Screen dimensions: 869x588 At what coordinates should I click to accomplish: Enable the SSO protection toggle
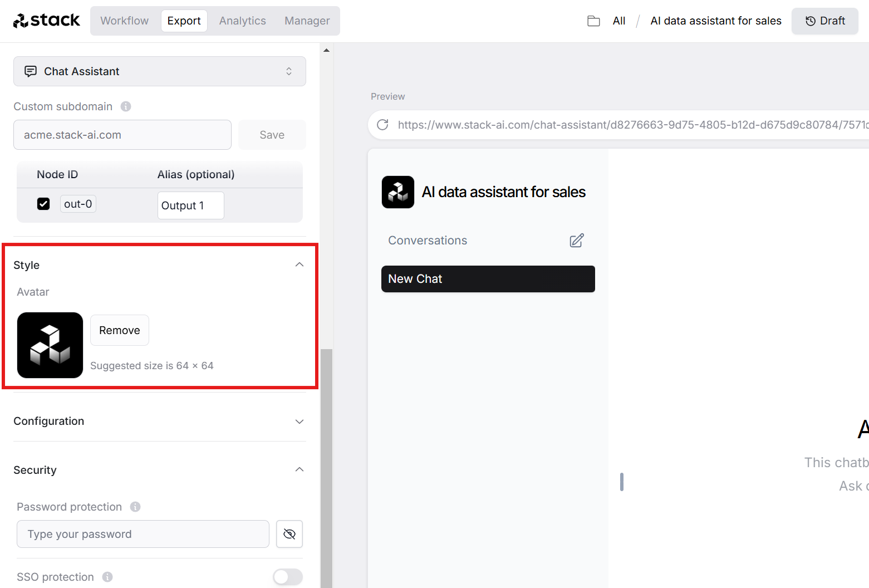pos(288,577)
